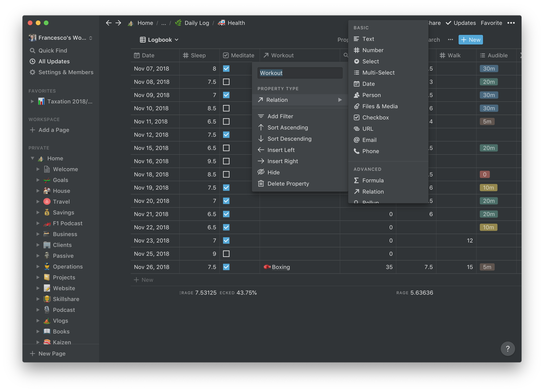Expand the Taxation 2018 favorite
The width and height of the screenshot is (544, 392).
33,101
